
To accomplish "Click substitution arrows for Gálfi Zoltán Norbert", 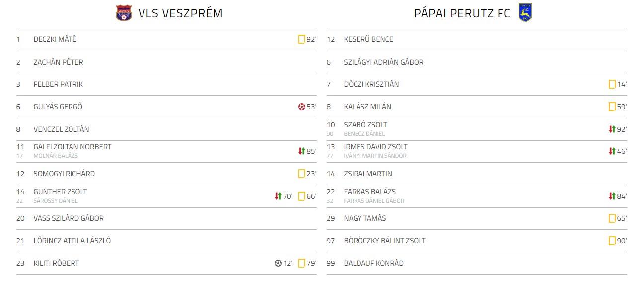I will click(301, 151).
